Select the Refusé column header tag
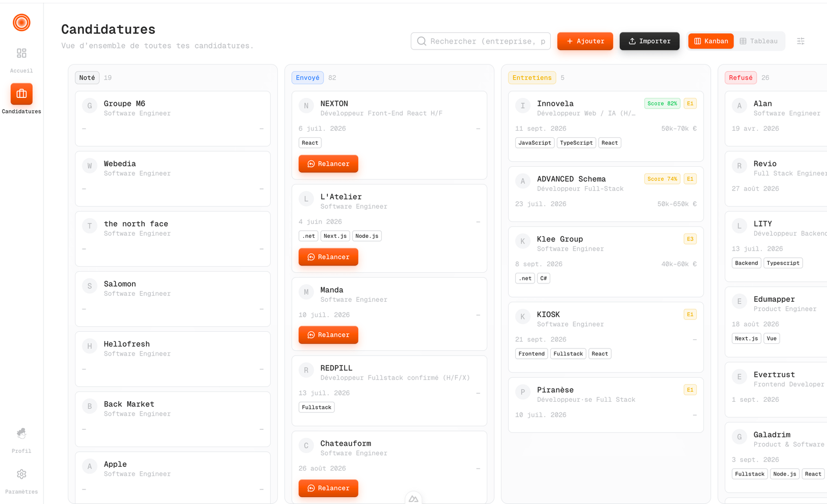 (741, 77)
